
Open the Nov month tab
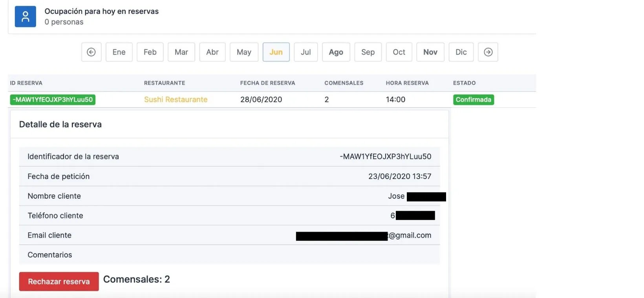coord(430,52)
